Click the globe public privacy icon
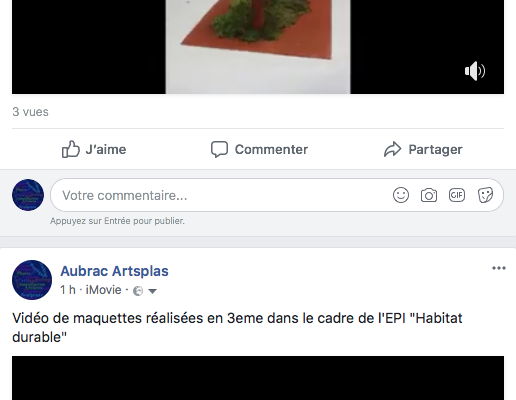 point(138,291)
